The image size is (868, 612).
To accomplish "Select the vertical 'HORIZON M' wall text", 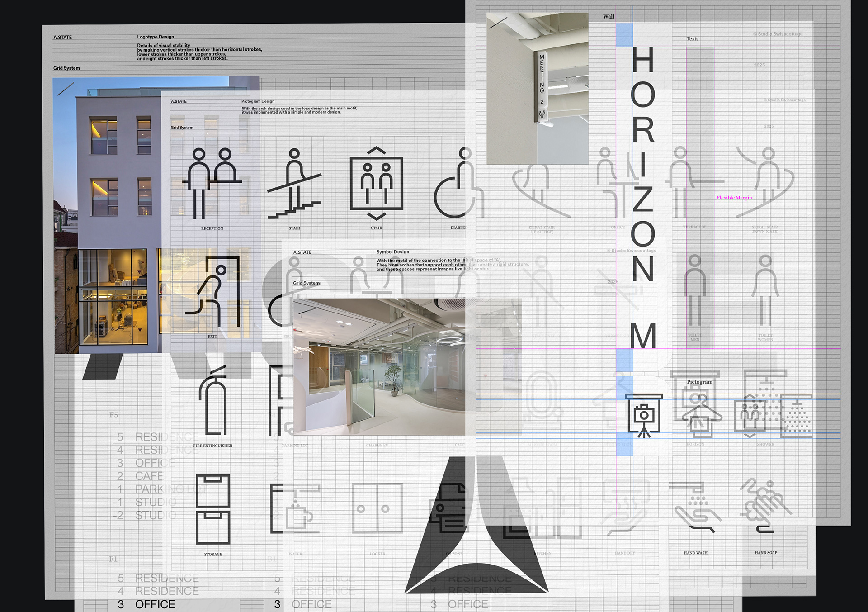I will tap(643, 197).
